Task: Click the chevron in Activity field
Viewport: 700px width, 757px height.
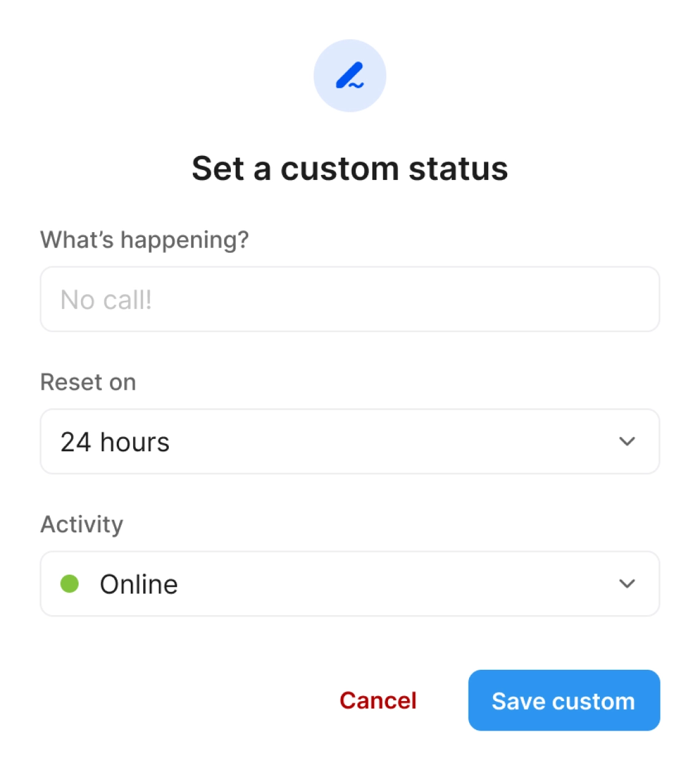Action: [626, 583]
